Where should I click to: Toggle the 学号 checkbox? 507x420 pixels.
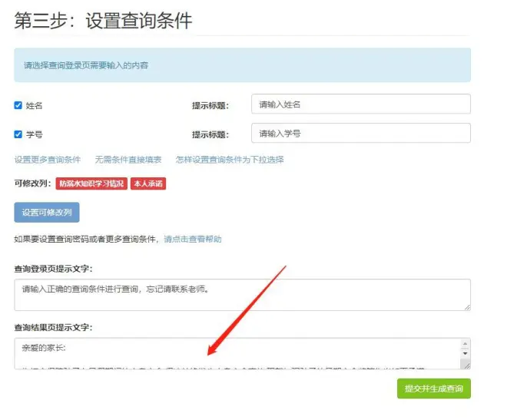pos(18,134)
